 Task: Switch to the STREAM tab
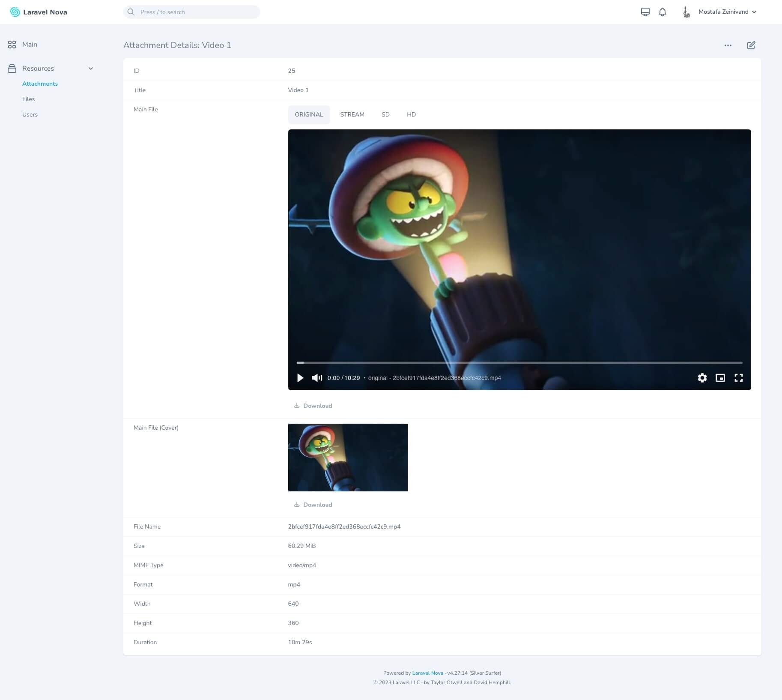pyautogui.click(x=352, y=115)
